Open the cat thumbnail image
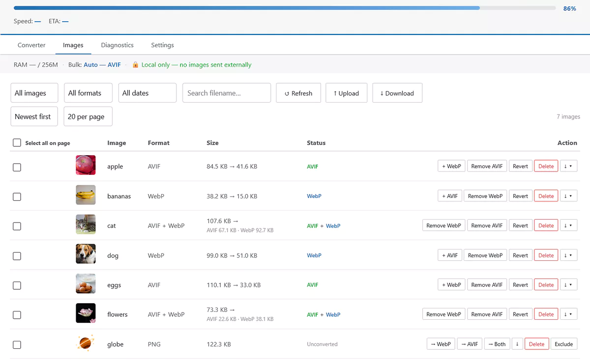This screenshot has width=590, height=364. click(x=86, y=224)
